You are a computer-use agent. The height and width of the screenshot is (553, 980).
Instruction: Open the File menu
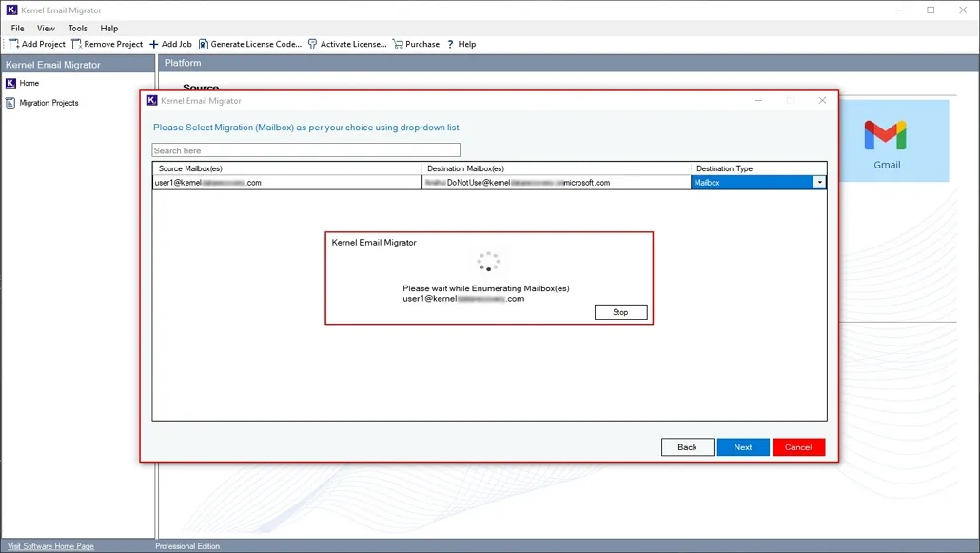pyautogui.click(x=16, y=28)
